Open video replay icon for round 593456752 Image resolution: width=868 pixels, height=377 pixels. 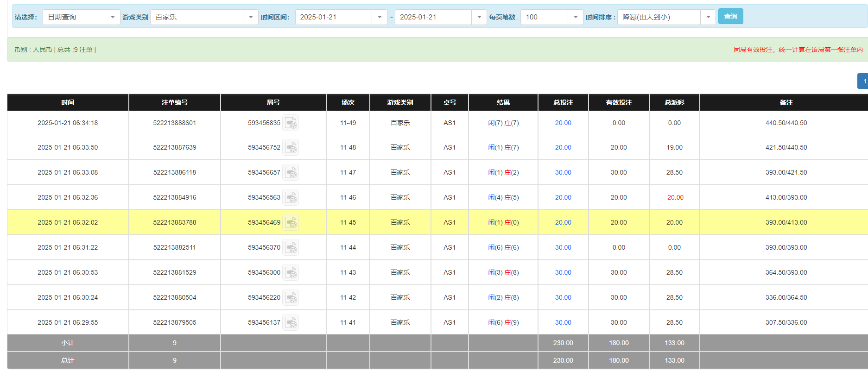(x=291, y=148)
